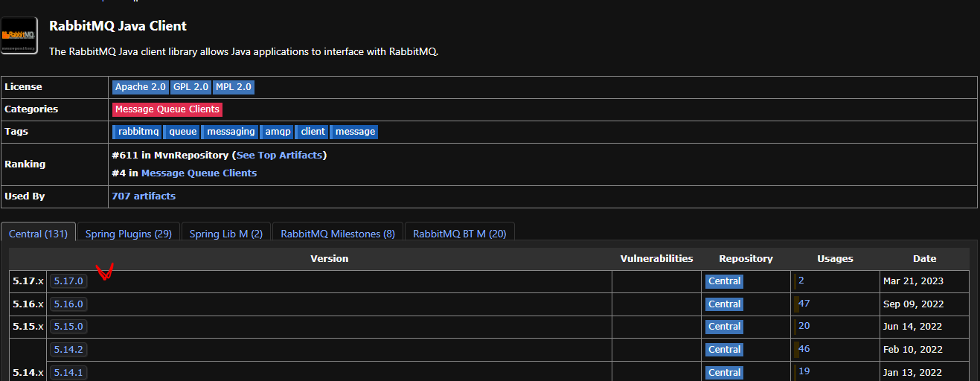The height and width of the screenshot is (381, 980).
Task: Open the 707 artifacts link
Action: (x=144, y=196)
